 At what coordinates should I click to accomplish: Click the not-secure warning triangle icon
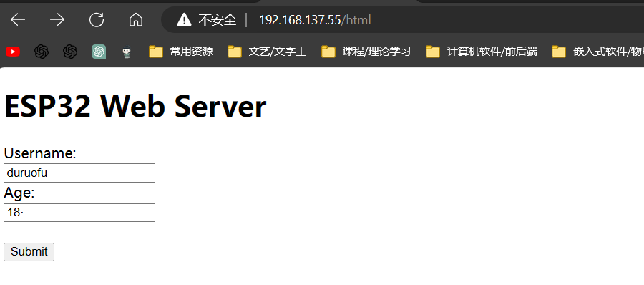pos(184,19)
